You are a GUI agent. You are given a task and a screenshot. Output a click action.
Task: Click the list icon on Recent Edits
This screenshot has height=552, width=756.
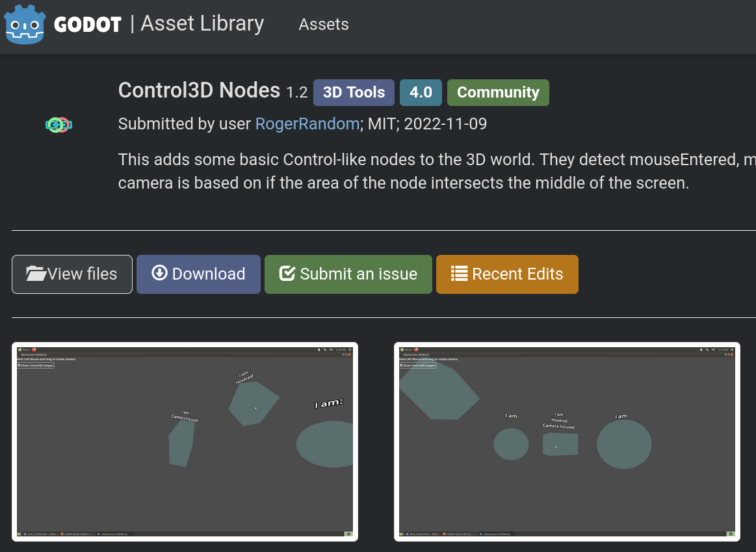coord(459,273)
